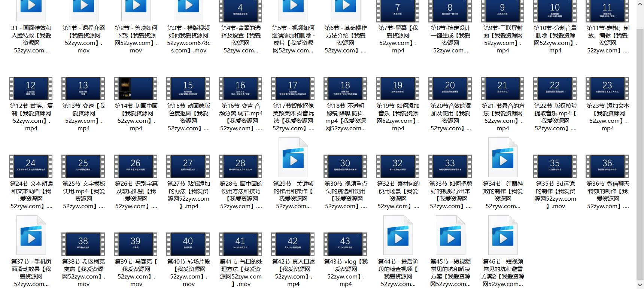Image resolution: width=644 pixels, height=289 pixels.
Task: Select thumbnail 43 第43节 vlog
Action: 345,244
